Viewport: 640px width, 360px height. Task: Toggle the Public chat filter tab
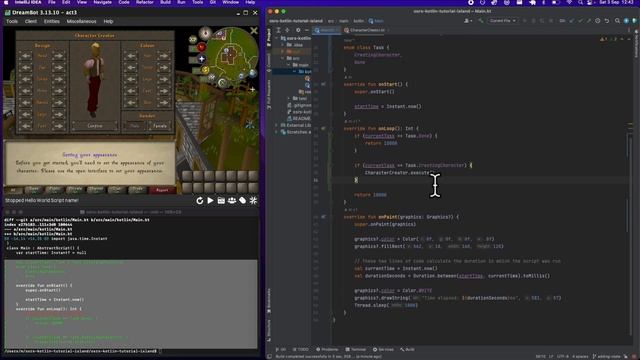point(54,190)
